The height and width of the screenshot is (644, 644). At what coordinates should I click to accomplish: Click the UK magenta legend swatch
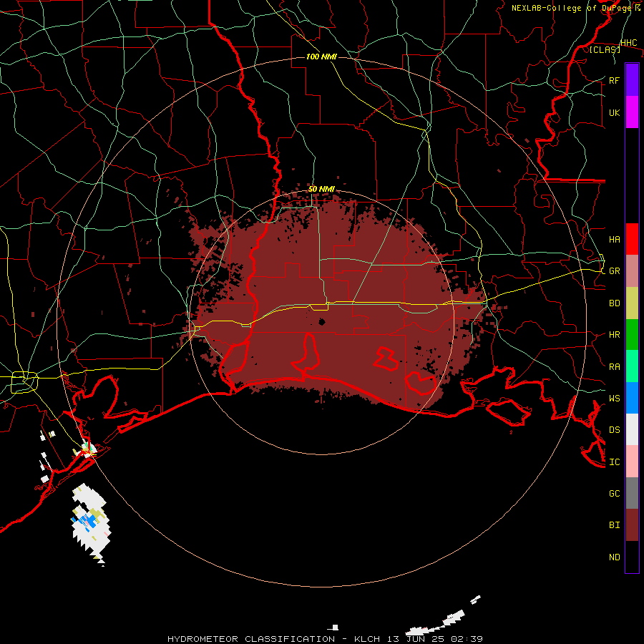632,112
